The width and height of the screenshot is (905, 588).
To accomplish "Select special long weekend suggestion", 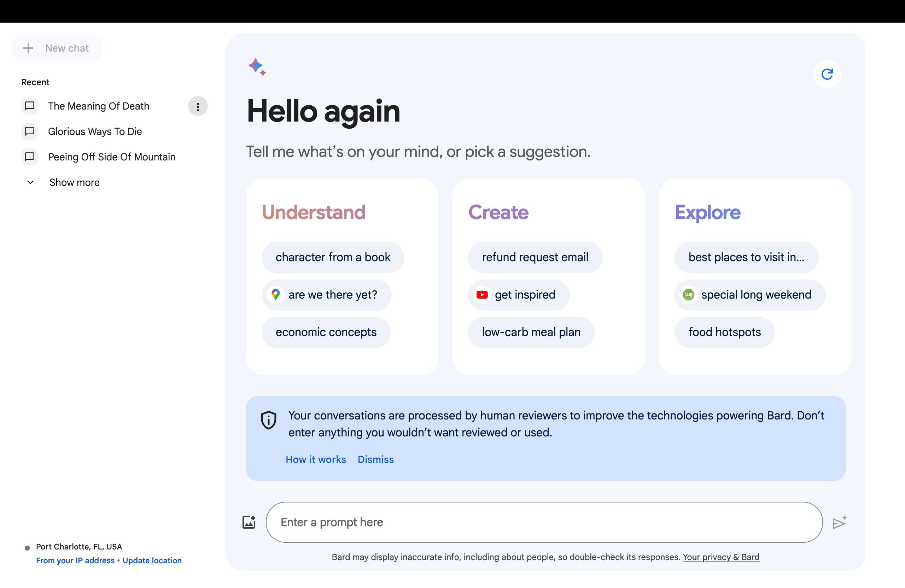I will click(x=750, y=295).
